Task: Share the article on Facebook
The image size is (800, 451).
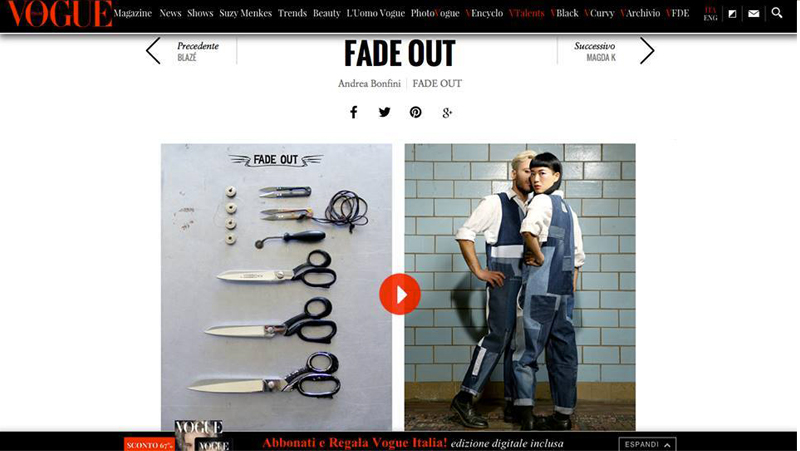Action: coord(354,112)
